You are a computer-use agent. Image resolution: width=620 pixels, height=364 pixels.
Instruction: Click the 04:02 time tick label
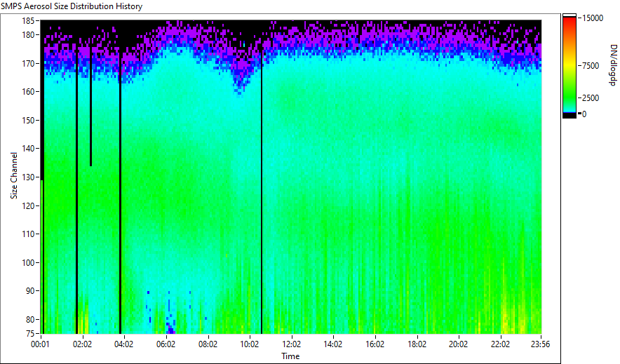point(123,344)
